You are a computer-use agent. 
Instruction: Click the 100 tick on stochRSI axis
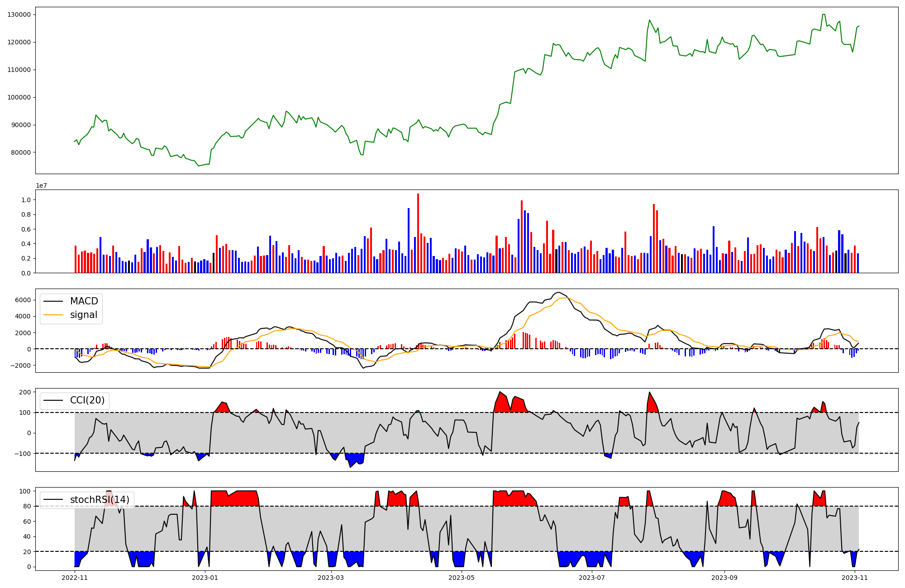click(26, 491)
